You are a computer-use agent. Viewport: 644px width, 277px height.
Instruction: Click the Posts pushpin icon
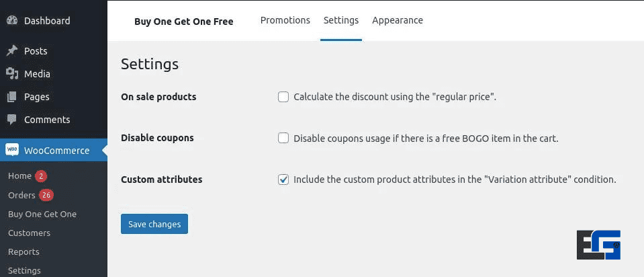12,51
